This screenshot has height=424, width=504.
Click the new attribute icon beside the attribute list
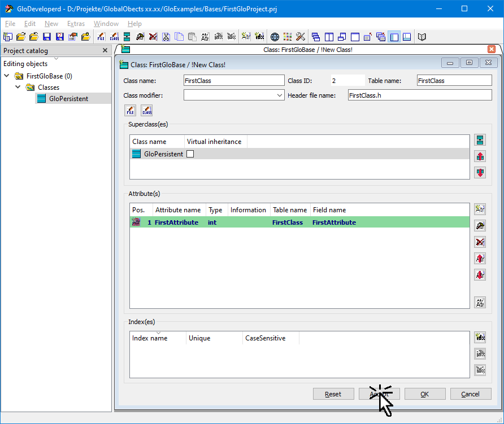(x=480, y=209)
